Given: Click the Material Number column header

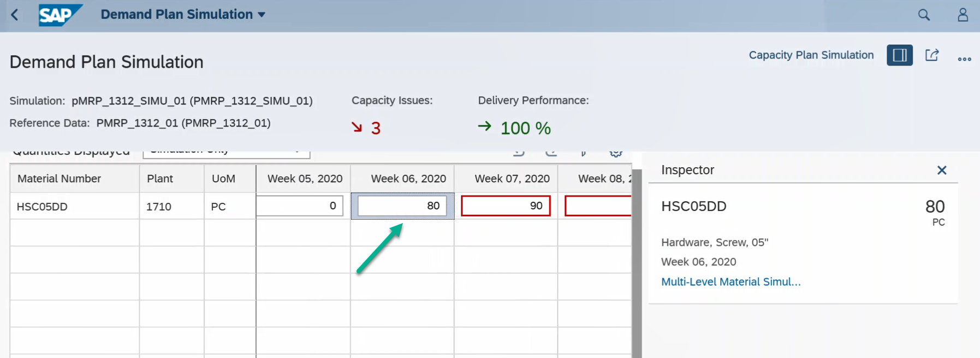Looking at the screenshot, I should point(59,179).
